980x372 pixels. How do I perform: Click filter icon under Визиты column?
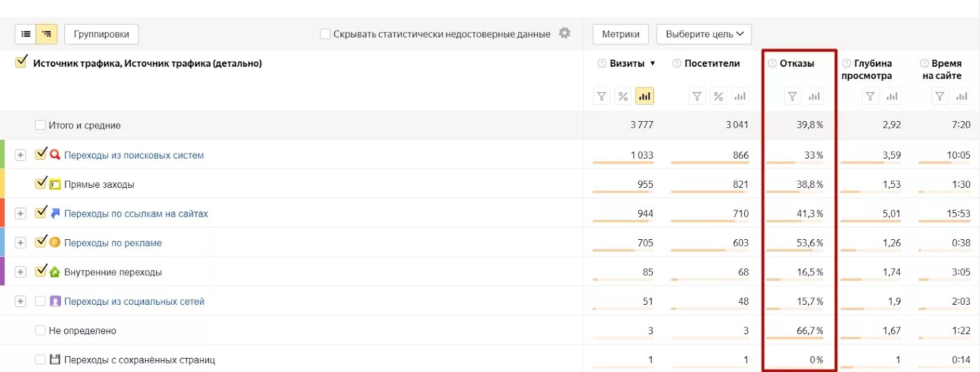tap(601, 97)
